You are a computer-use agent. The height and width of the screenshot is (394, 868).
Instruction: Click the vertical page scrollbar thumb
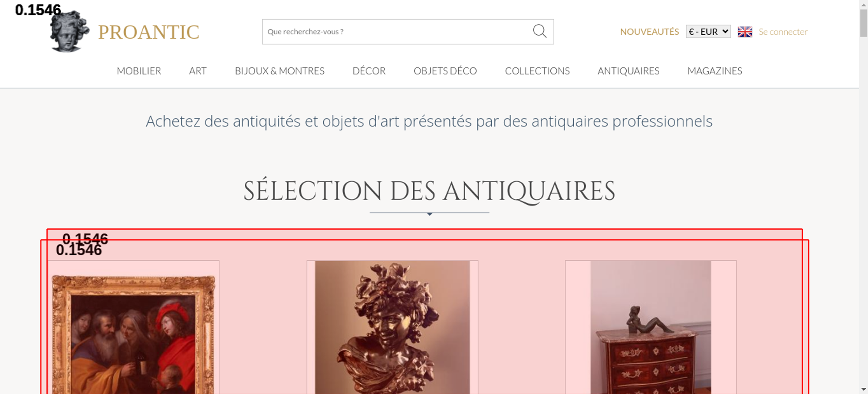pyautogui.click(x=864, y=23)
